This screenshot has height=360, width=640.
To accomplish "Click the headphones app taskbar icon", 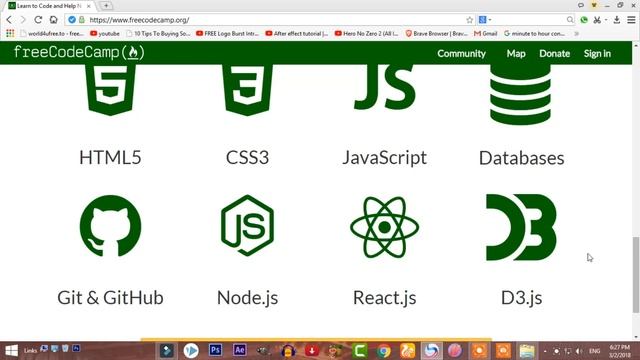I will pos(288,351).
